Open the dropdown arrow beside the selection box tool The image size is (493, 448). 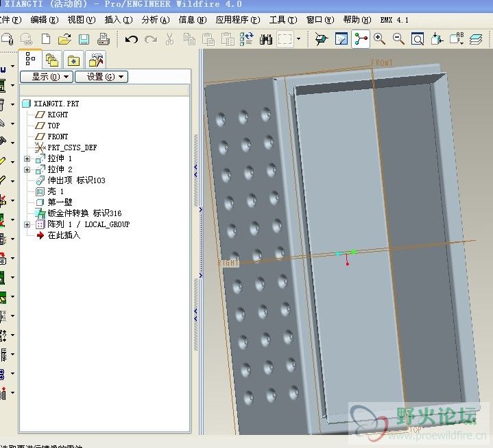pos(298,39)
